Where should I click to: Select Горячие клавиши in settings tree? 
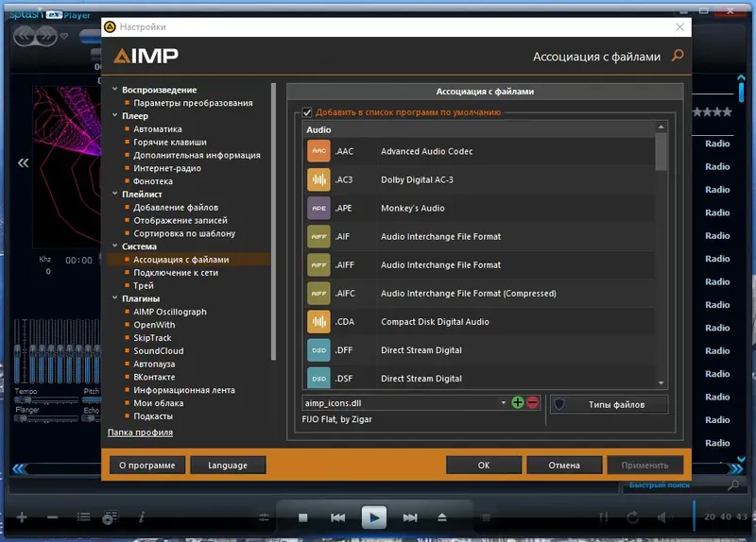[x=170, y=143]
